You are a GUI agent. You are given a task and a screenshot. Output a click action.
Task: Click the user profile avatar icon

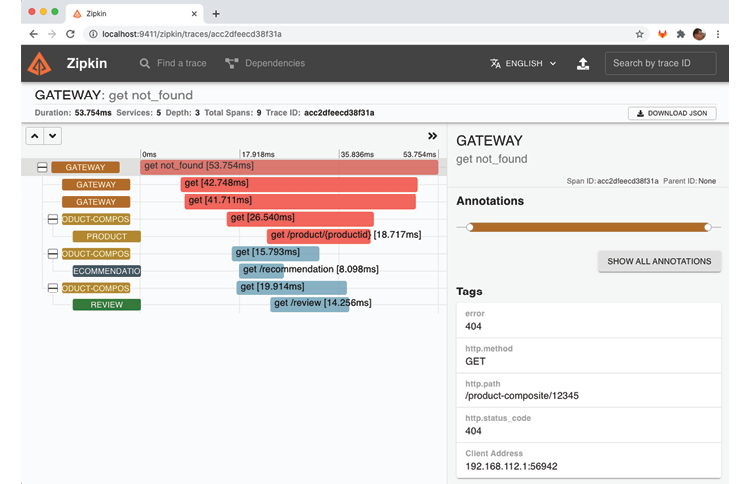699,34
